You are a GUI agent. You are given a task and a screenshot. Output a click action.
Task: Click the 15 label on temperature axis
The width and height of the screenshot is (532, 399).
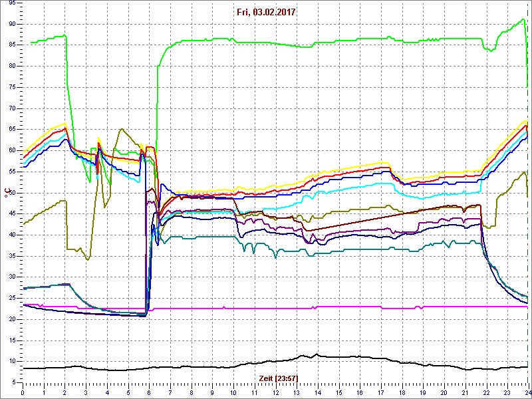(11, 340)
